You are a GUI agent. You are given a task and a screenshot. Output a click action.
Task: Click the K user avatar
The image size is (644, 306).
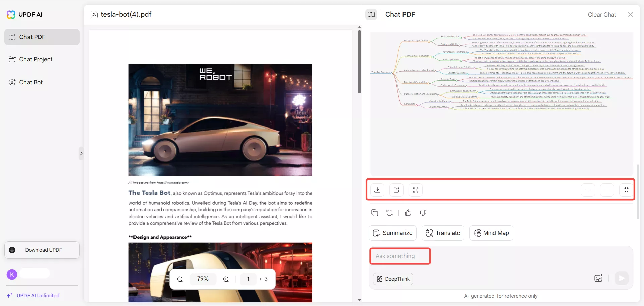[12, 275]
